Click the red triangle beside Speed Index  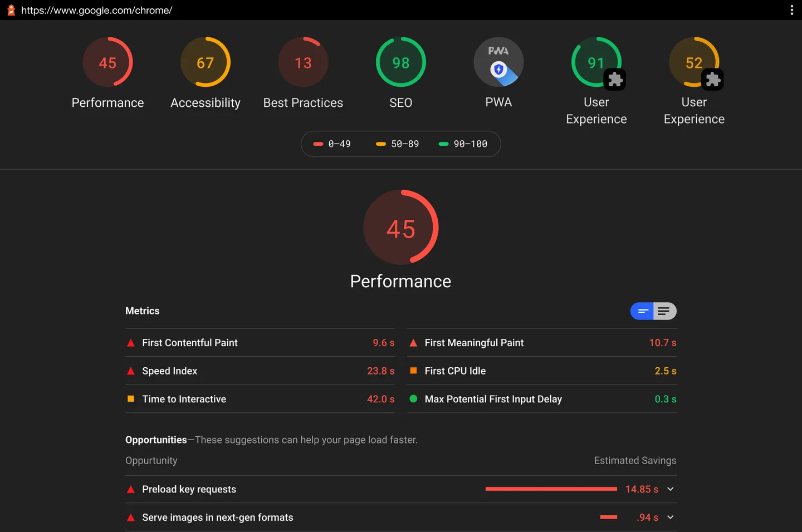131,371
